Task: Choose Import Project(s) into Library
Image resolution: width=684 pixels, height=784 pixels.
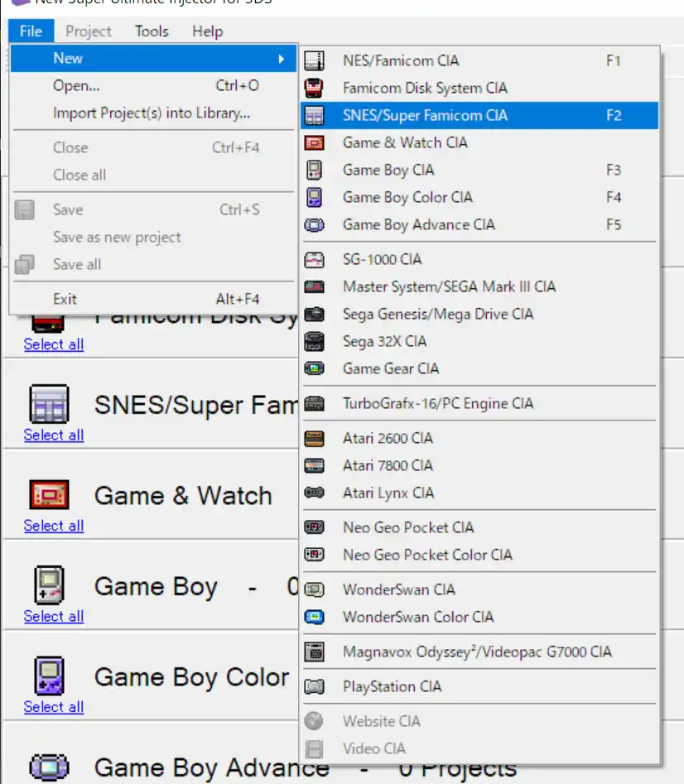Action: click(x=151, y=113)
